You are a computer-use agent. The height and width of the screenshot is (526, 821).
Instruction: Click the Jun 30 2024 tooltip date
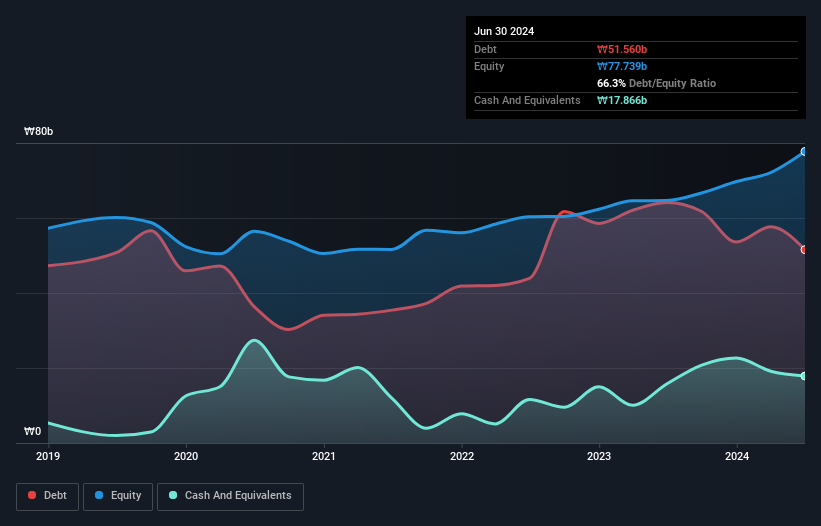tap(504, 31)
